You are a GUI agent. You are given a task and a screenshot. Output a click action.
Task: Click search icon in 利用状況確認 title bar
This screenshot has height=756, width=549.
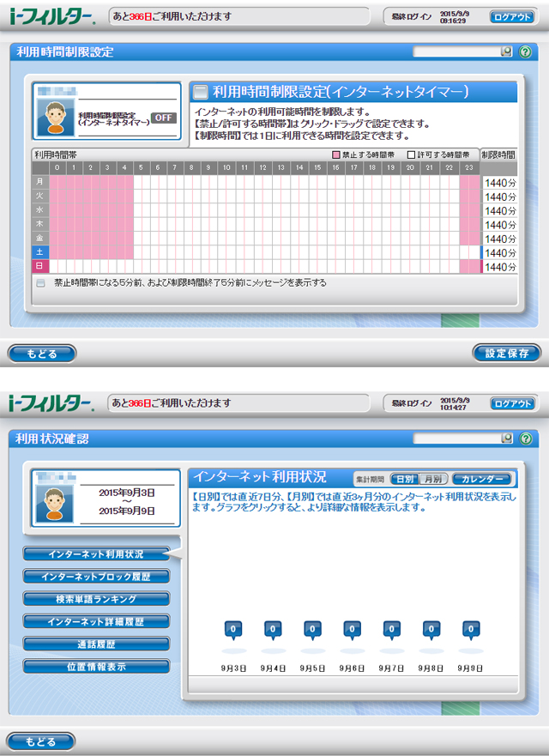[x=506, y=438]
